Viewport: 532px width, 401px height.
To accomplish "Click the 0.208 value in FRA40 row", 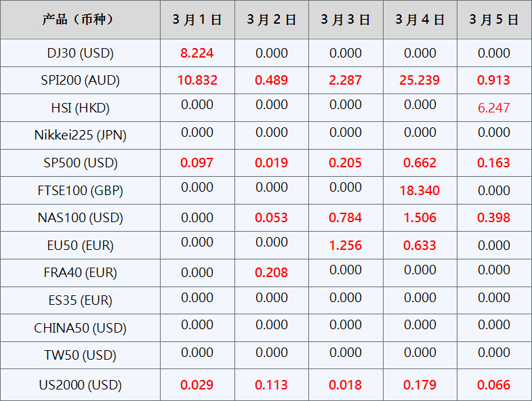I will [x=271, y=273].
